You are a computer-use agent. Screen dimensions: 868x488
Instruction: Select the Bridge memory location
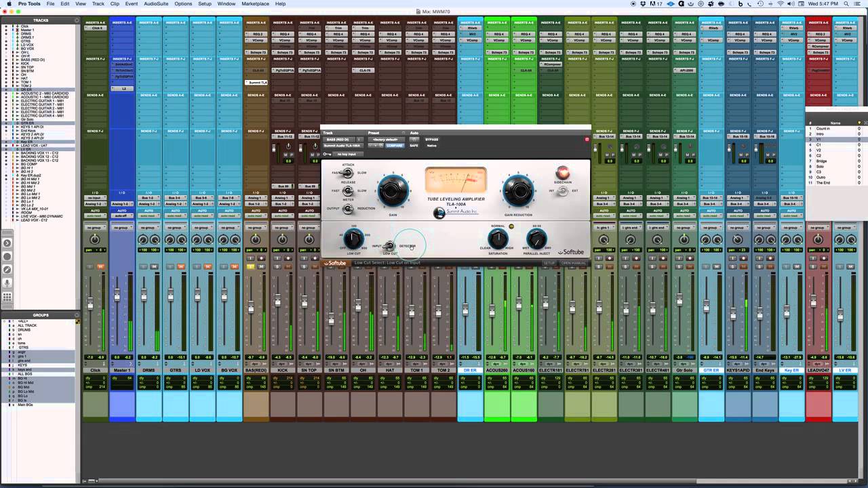[821, 161]
